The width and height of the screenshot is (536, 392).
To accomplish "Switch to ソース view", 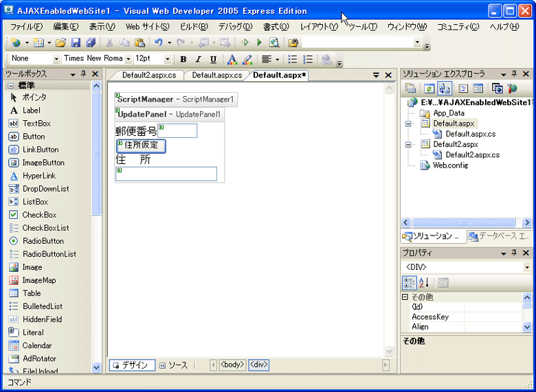I will pyautogui.click(x=175, y=365).
